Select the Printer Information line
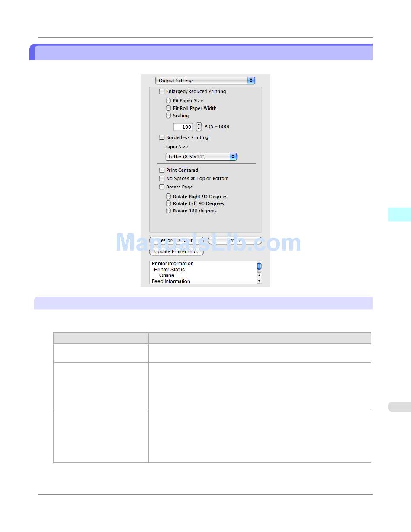Screen dimensions: 411x532 coord(173,264)
